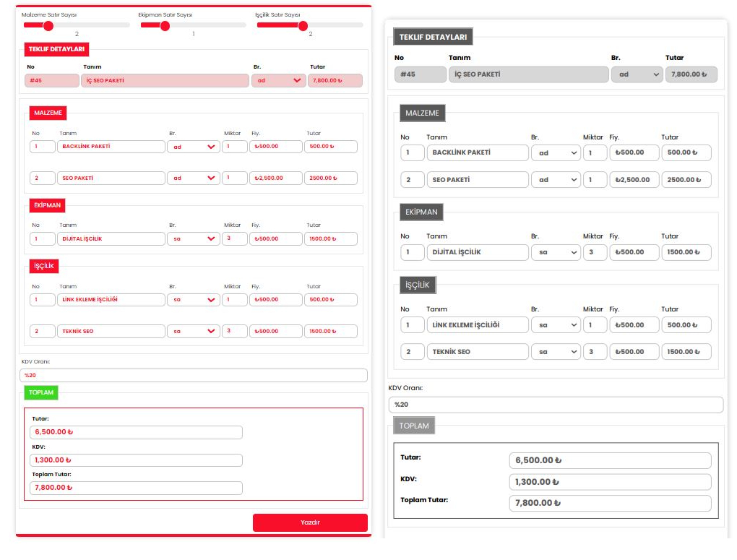Click red SEO PAKETİ description field

point(111,178)
